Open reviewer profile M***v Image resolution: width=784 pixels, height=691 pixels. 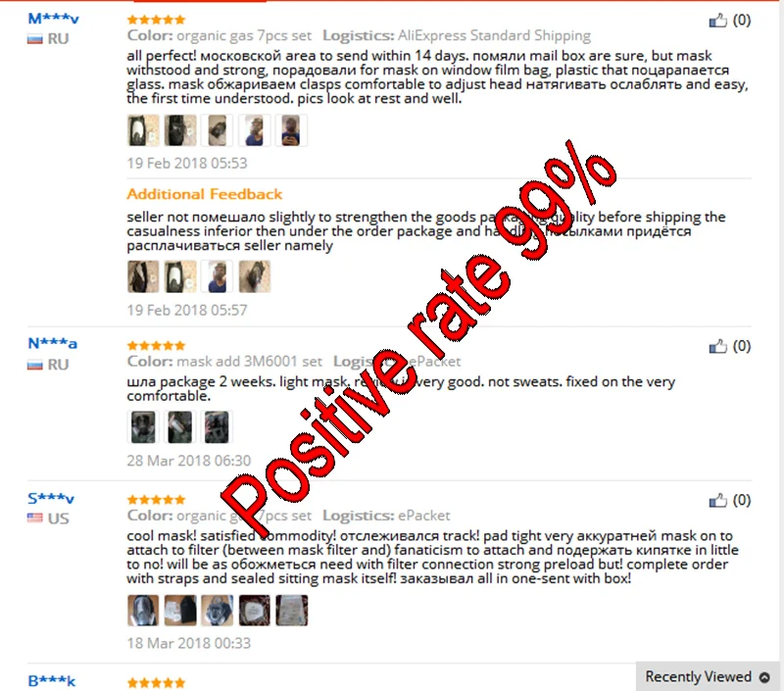click(53, 19)
